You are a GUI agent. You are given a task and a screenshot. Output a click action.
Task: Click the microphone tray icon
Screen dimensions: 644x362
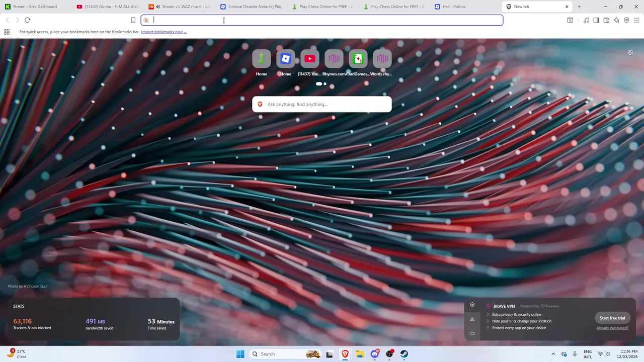click(575, 354)
